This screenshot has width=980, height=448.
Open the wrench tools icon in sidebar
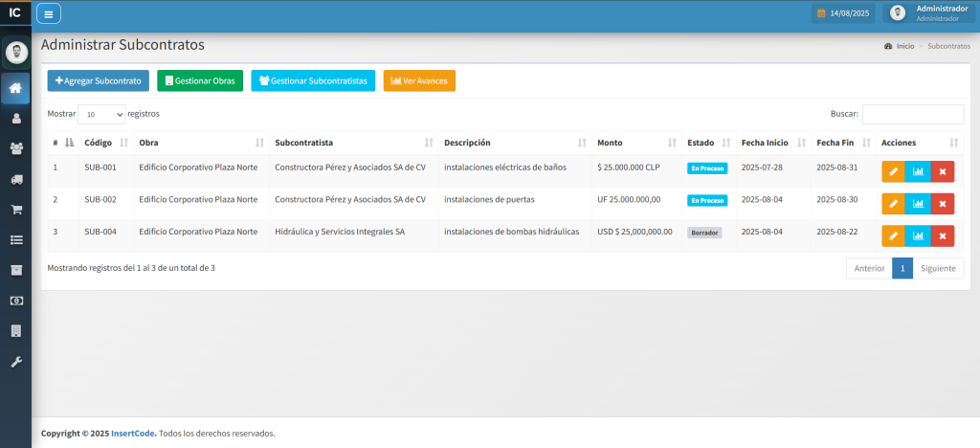tap(15, 362)
